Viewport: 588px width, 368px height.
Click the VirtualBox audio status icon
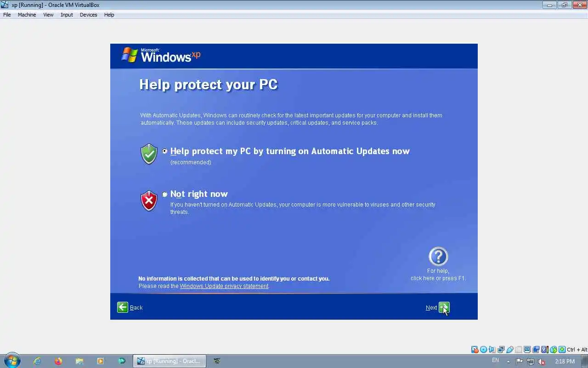click(492, 350)
